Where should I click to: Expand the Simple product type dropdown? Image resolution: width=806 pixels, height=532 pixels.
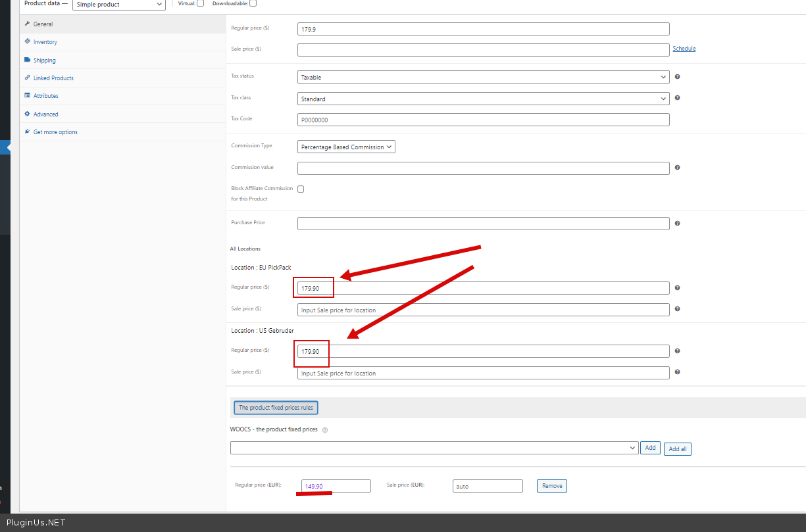click(118, 5)
